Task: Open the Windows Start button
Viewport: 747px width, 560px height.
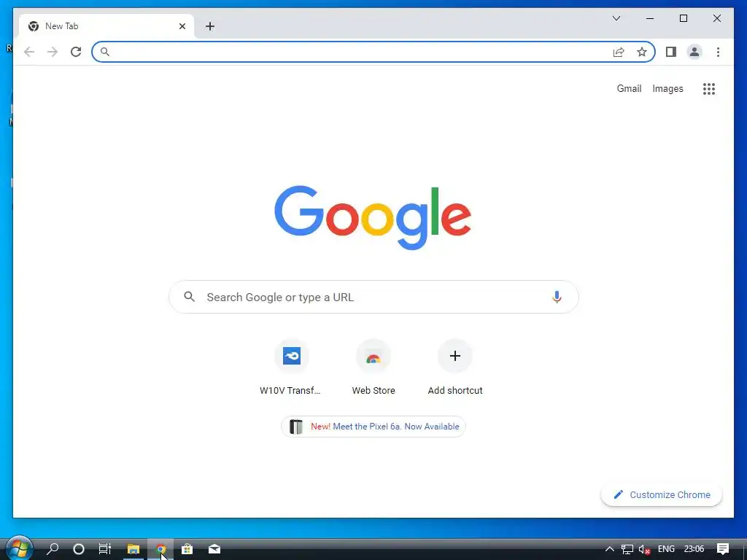Action: pyautogui.click(x=19, y=548)
